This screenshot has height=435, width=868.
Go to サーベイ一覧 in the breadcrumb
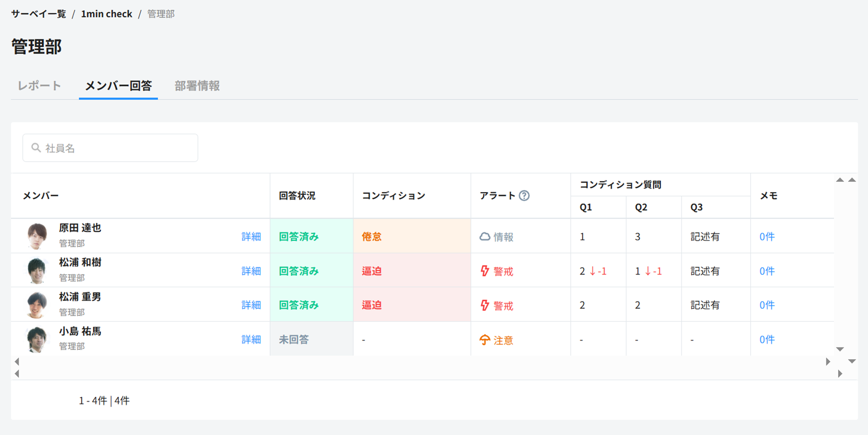click(39, 14)
